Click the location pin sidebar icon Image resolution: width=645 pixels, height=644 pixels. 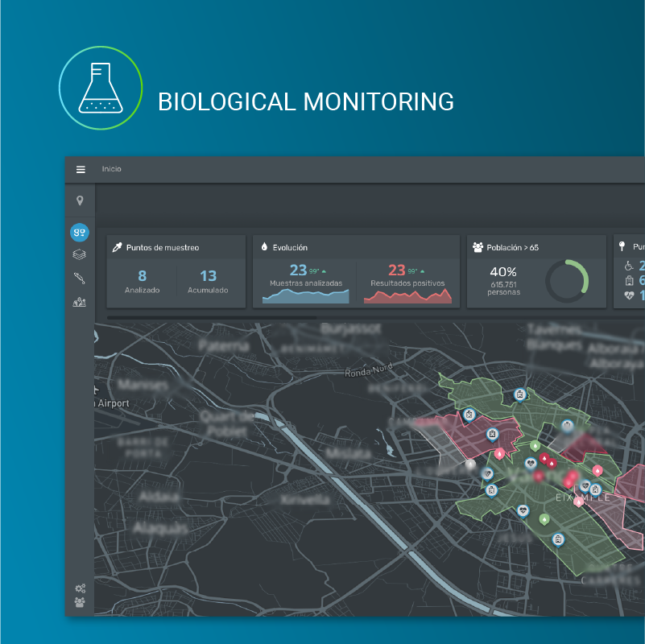point(80,200)
